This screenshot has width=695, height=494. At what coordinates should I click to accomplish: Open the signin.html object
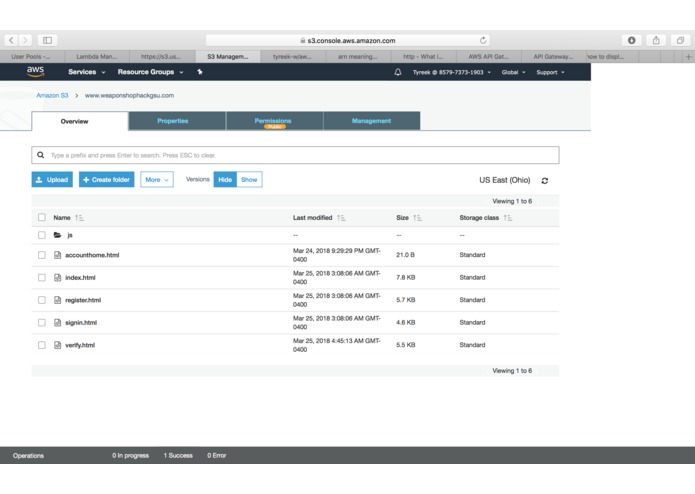(81, 323)
